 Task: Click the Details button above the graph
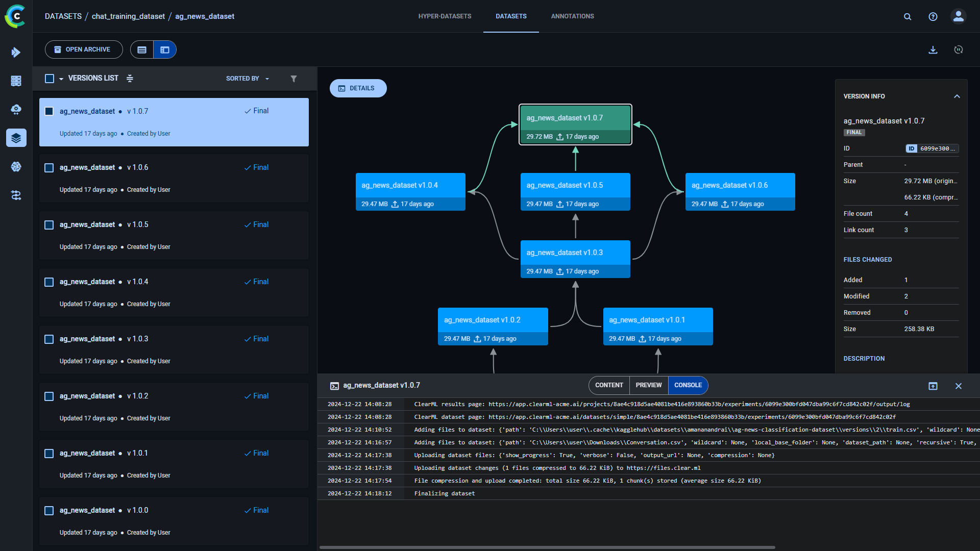point(358,88)
